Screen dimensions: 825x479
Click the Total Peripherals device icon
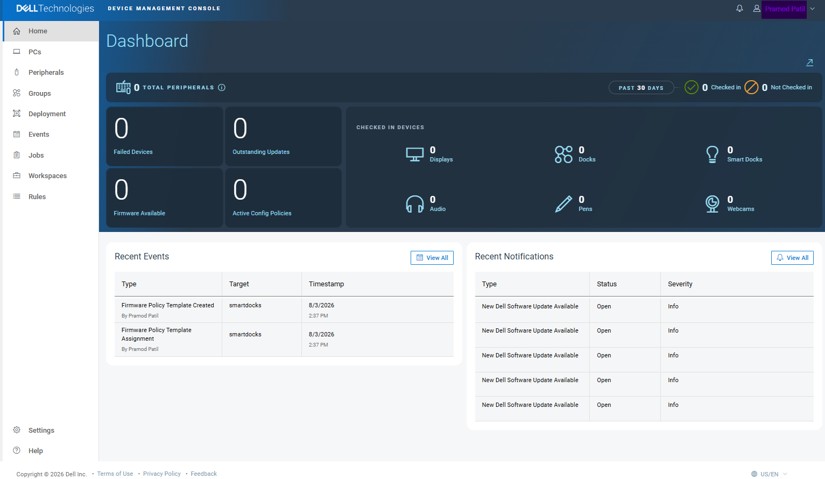tap(123, 87)
